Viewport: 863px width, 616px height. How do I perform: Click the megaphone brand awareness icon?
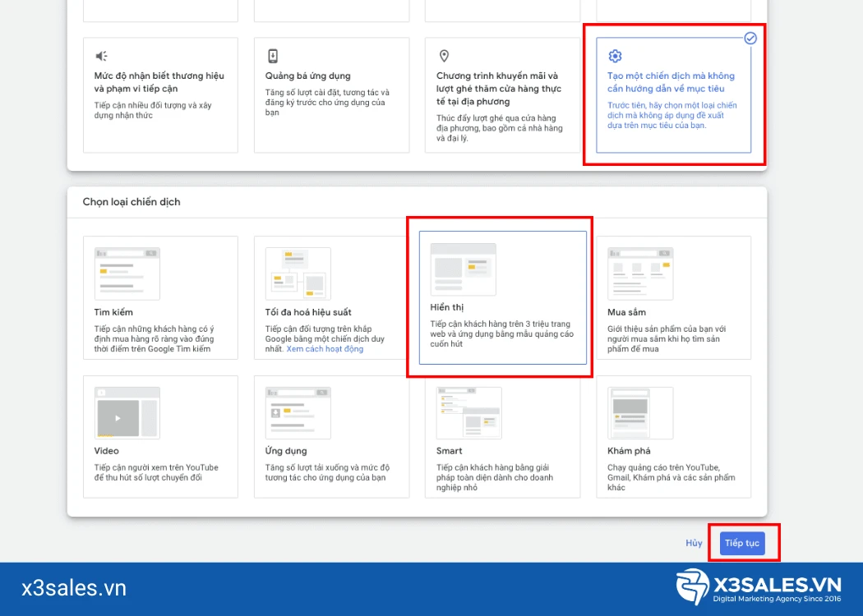click(x=101, y=56)
